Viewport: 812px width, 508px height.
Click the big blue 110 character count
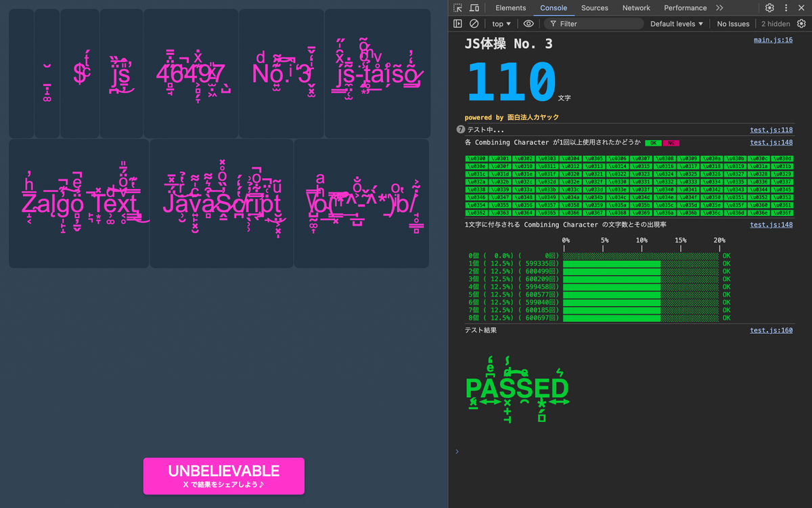(510, 82)
